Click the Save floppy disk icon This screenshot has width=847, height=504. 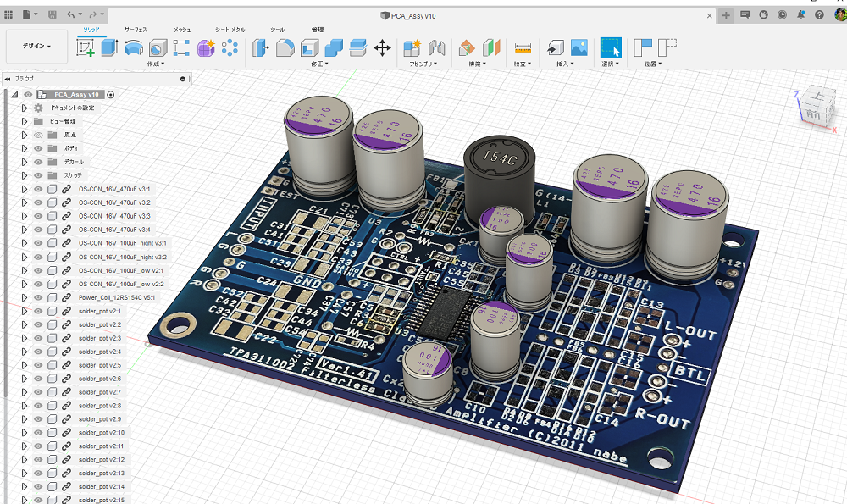click(x=53, y=14)
